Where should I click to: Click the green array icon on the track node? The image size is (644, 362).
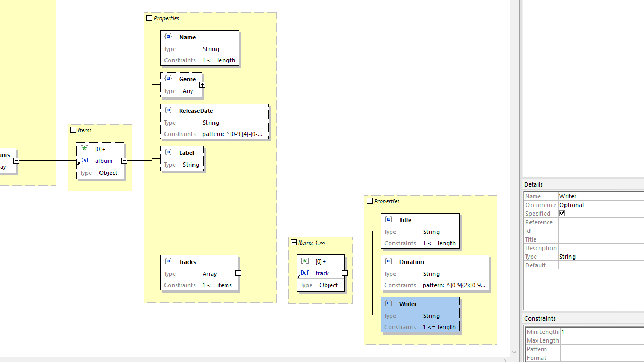[305, 261]
